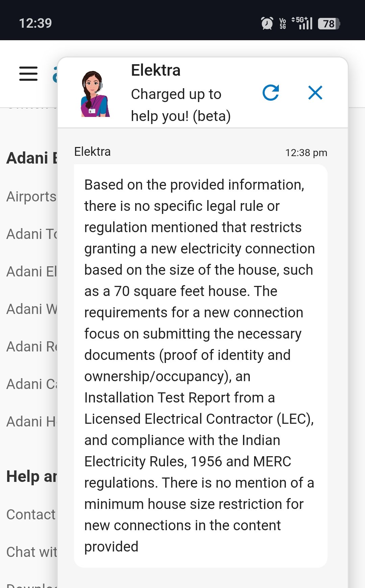Go to the truncated "Adani W" link

click(x=32, y=309)
